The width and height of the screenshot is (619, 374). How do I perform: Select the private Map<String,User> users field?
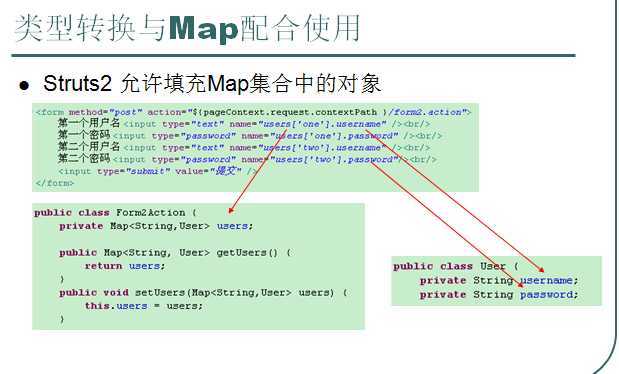pos(156,226)
